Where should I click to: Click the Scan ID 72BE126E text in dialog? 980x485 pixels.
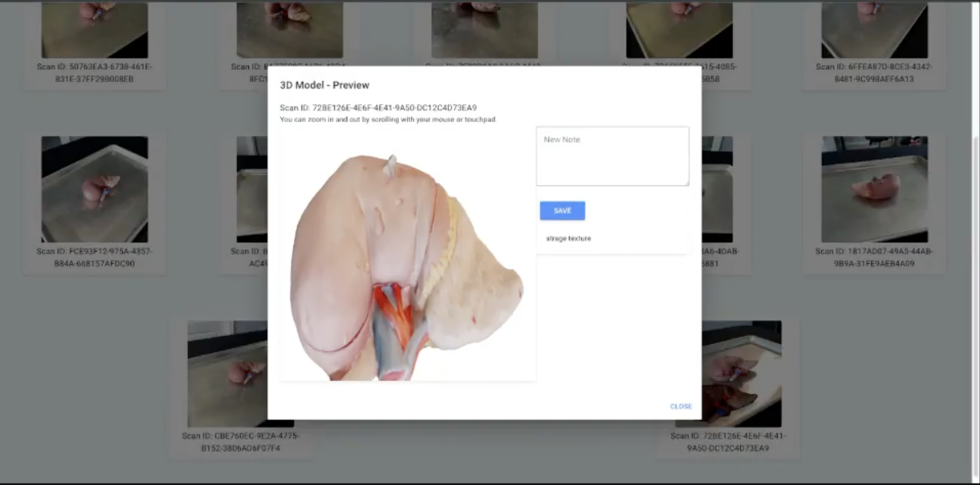(x=378, y=108)
